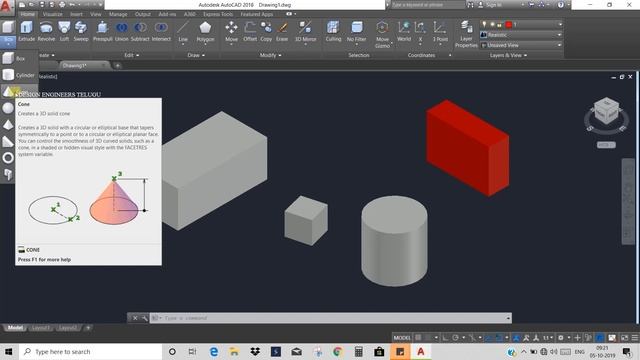Toggle clean screen icon in status bar
Screen dimensions: 640x360
pyautogui.click(x=624, y=338)
